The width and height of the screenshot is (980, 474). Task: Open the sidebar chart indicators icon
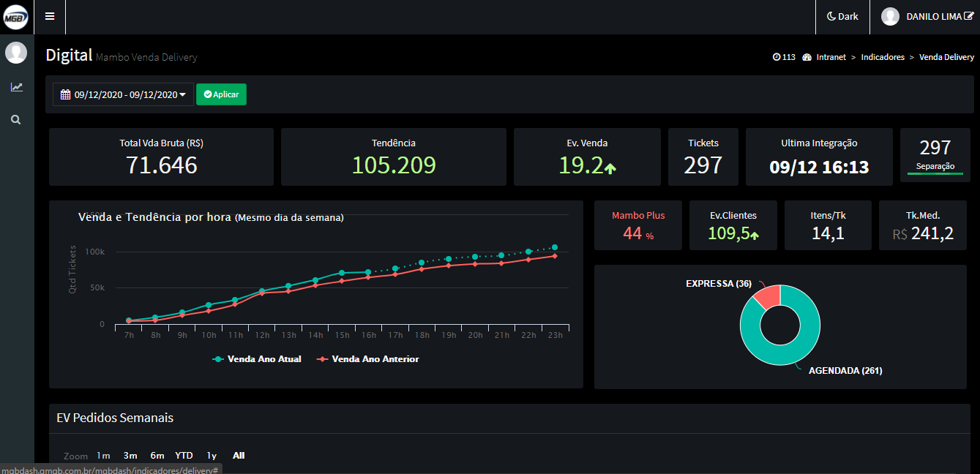click(x=16, y=87)
